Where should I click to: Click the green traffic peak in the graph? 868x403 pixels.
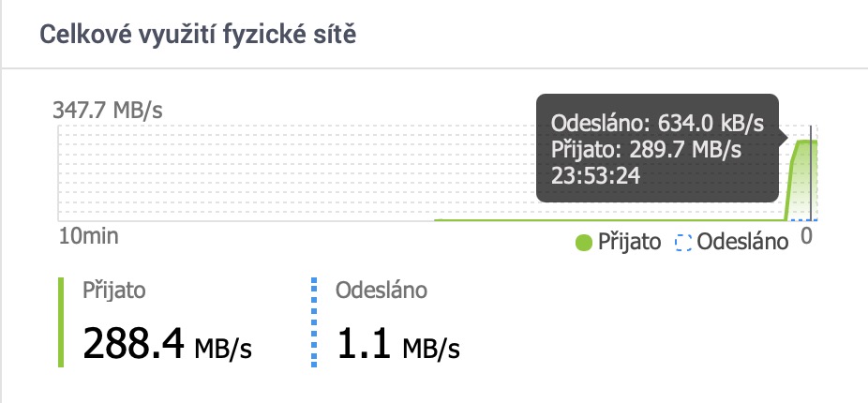[x=804, y=142]
